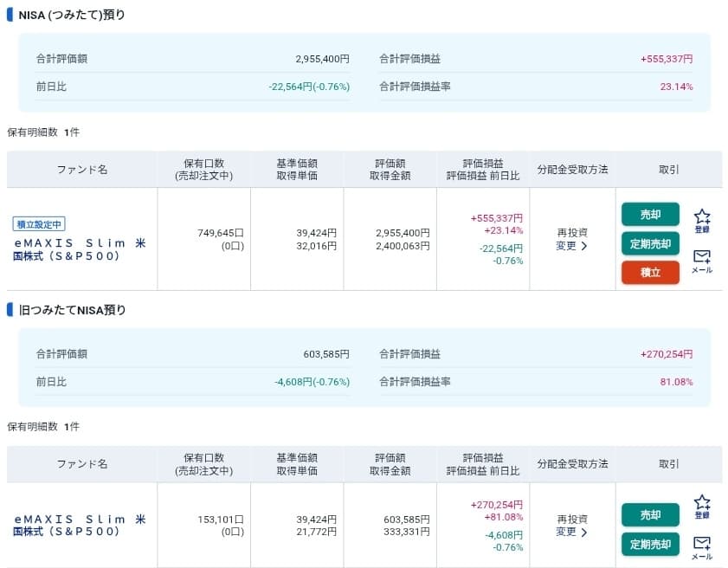Click the 積立設定中 badge
Screen dimensions: 728x568
pyautogui.click(x=39, y=224)
